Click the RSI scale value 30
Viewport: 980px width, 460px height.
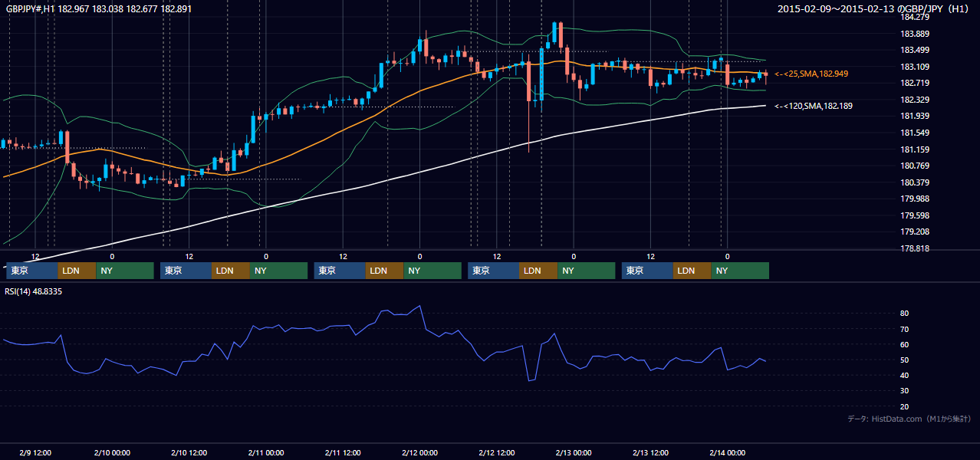click(x=904, y=391)
